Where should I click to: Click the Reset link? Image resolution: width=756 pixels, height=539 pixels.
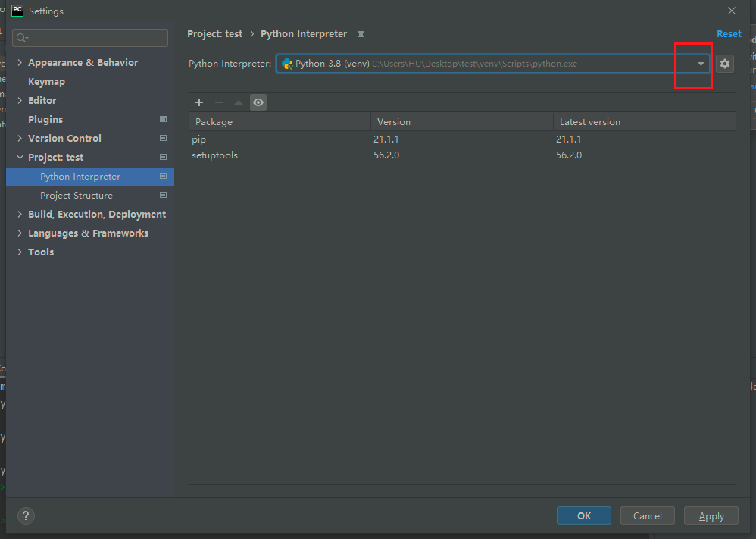pyautogui.click(x=729, y=34)
